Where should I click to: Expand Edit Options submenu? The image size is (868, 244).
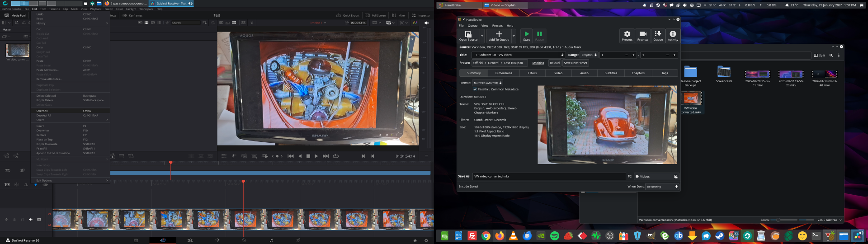pyautogui.click(x=71, y=180)
